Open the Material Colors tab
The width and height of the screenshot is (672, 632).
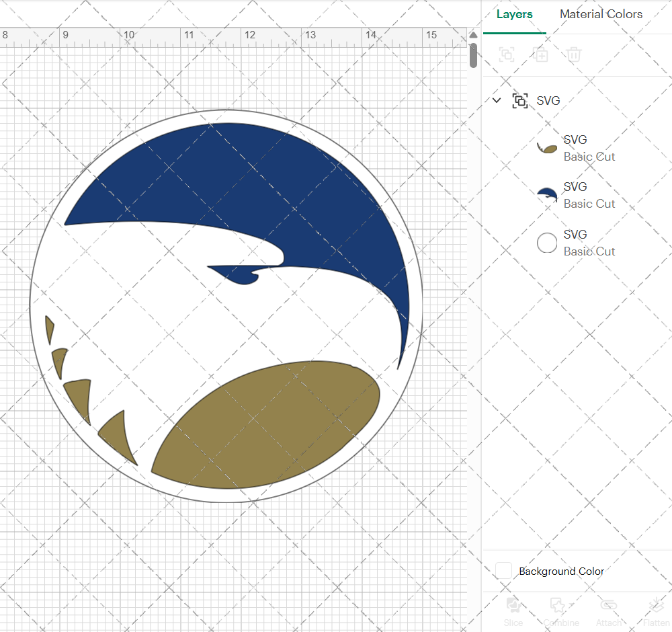click(x=601, y=14)
